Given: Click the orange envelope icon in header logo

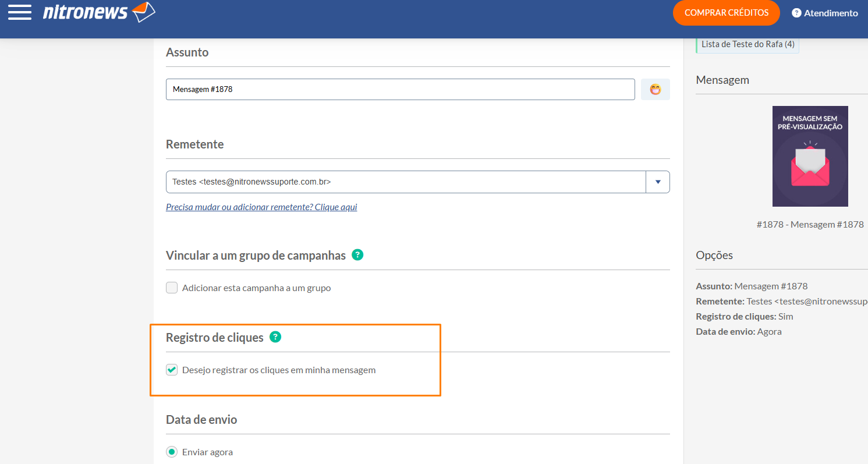Looking at the screenshot, I should point(144,12).
